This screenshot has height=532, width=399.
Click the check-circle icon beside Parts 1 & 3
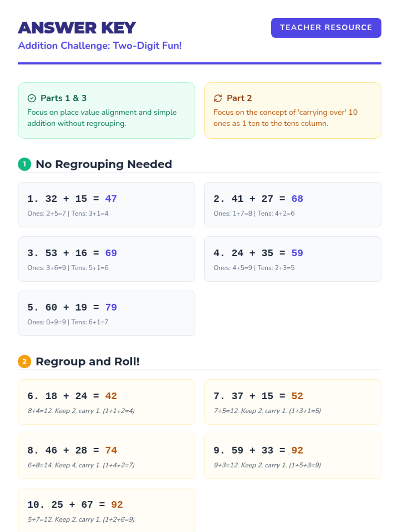[32, 98]
